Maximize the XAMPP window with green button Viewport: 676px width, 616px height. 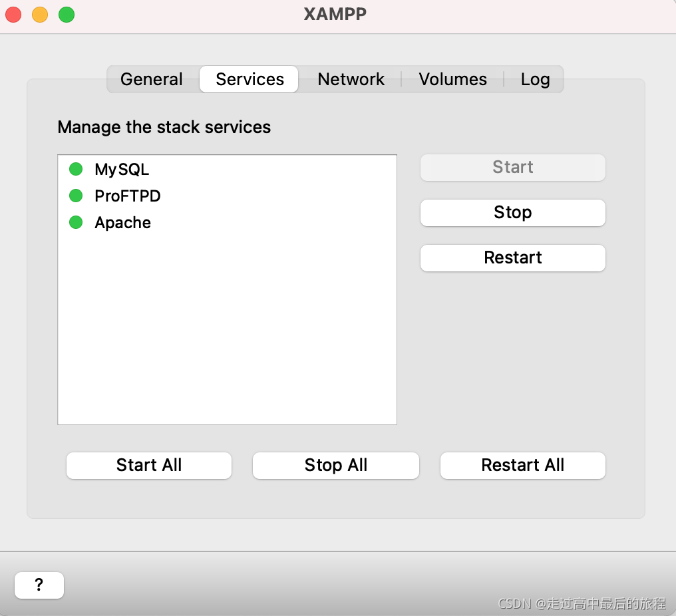tap(67, 15)
